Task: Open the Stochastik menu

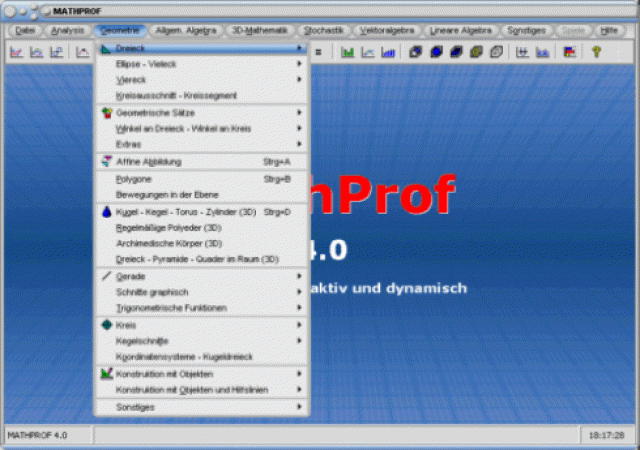Action: point(324,30)
